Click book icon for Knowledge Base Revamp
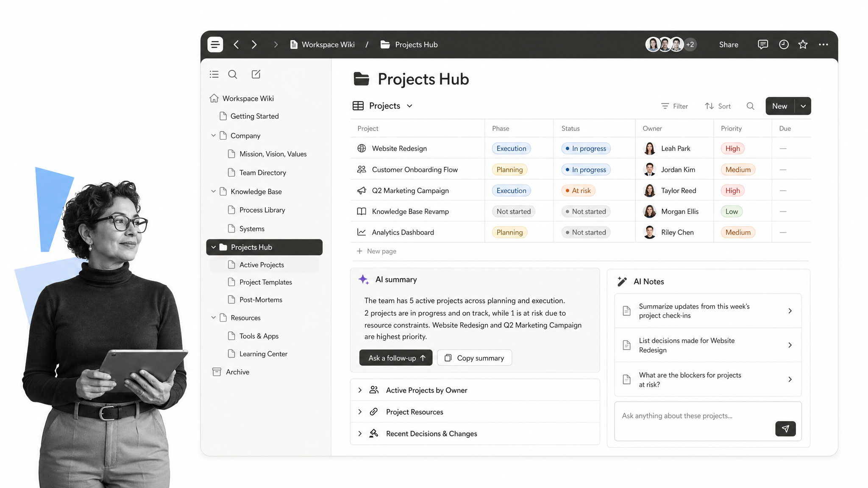The width and height of the screenshot is (868, 488). (362, 211)
